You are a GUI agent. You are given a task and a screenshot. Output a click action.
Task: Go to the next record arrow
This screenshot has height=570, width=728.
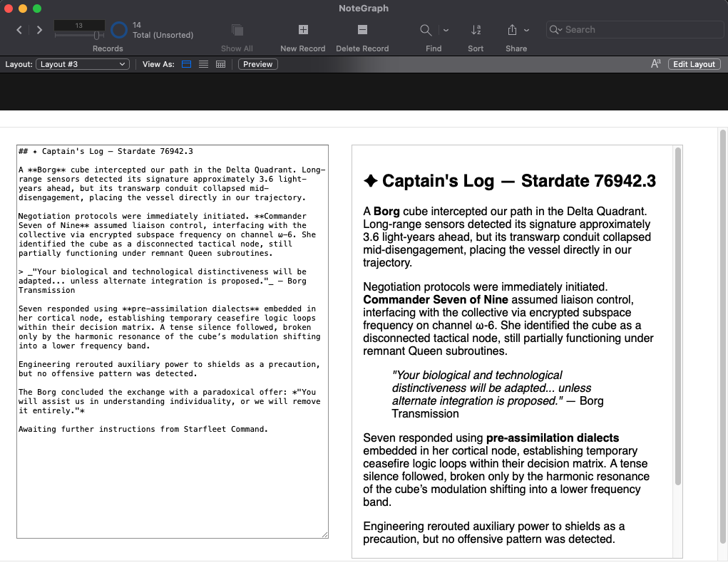(39, 30)
